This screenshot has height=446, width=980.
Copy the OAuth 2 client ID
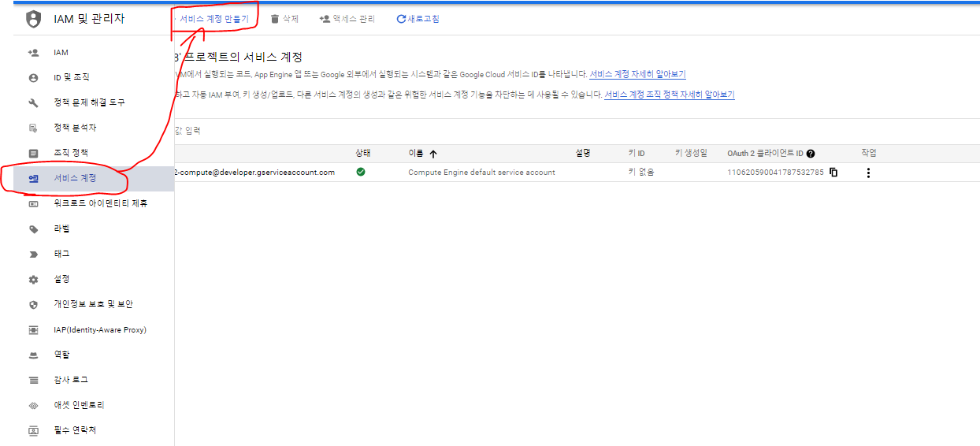(833, 173)
